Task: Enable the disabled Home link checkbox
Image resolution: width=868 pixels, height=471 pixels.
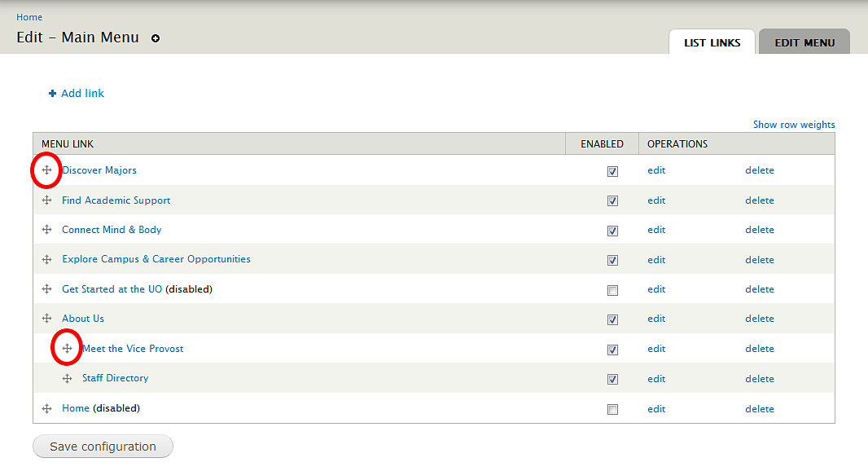Action: pos(612,409)
